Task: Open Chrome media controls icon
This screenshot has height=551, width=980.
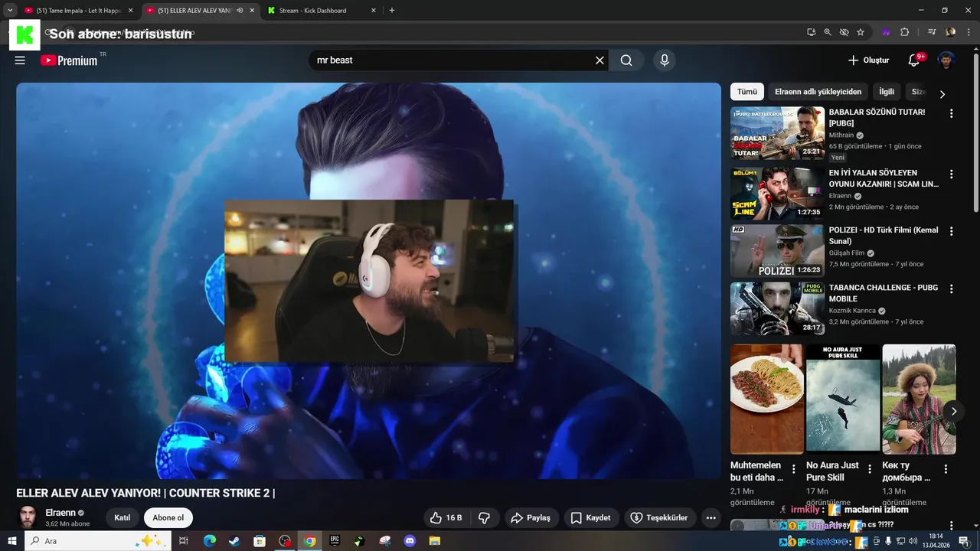Action: pyautogui.click(x=932, y=32)
